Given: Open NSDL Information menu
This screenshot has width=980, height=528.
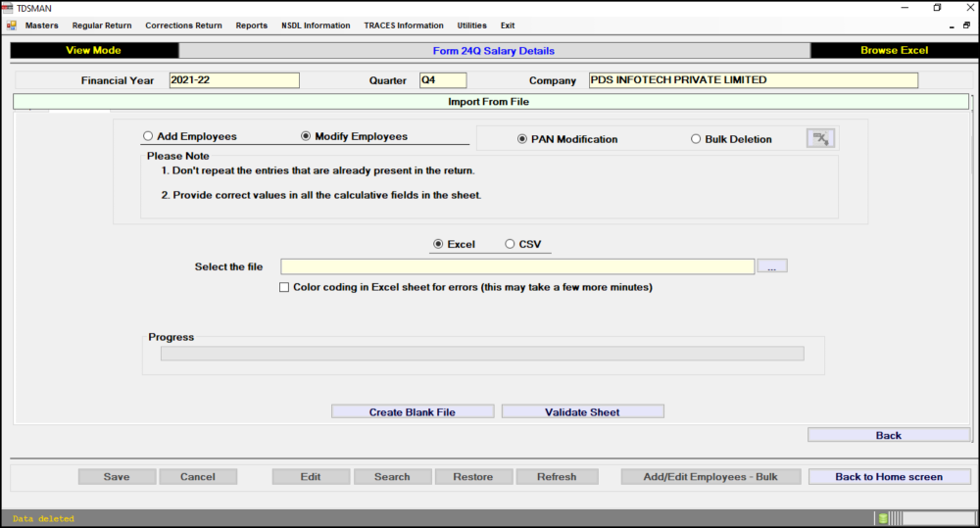Looking at the screenshot, I should 316,25.
